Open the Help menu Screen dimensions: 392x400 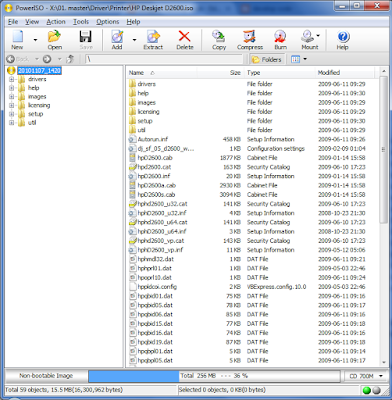tap(133, 22)
